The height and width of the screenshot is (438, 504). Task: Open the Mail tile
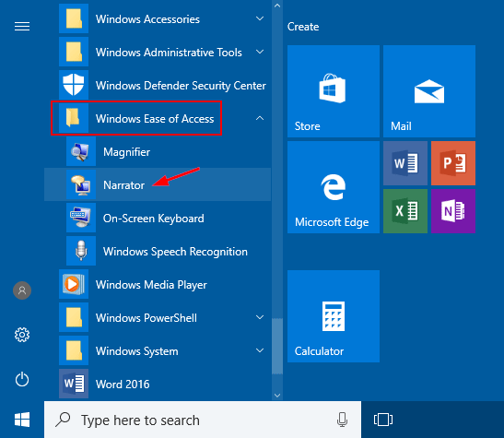point(429,91)
